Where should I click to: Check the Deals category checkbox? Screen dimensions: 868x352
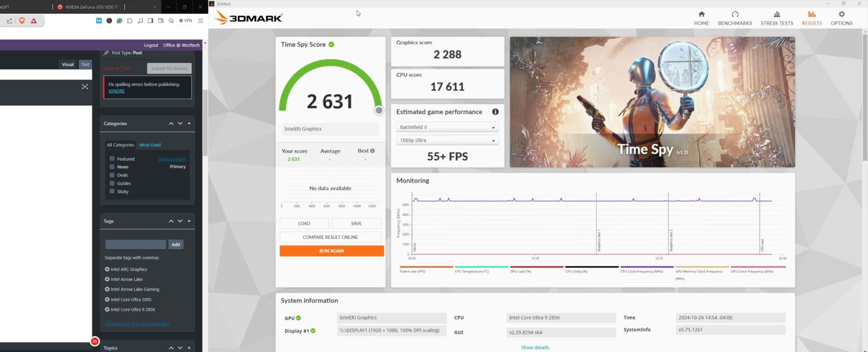[x=112, y=175]
